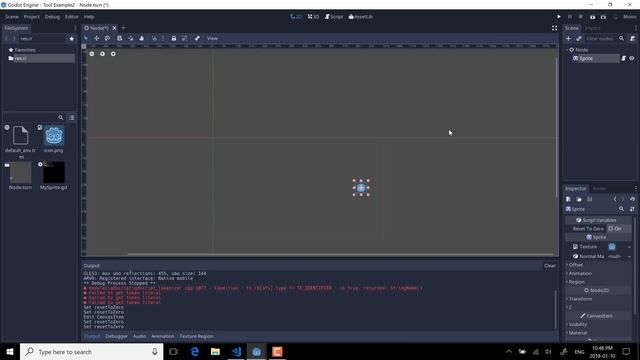The height and width of the screenshot is (360, 640).
Task: Click the Inspector save resource icon
Action: [589, 199]
